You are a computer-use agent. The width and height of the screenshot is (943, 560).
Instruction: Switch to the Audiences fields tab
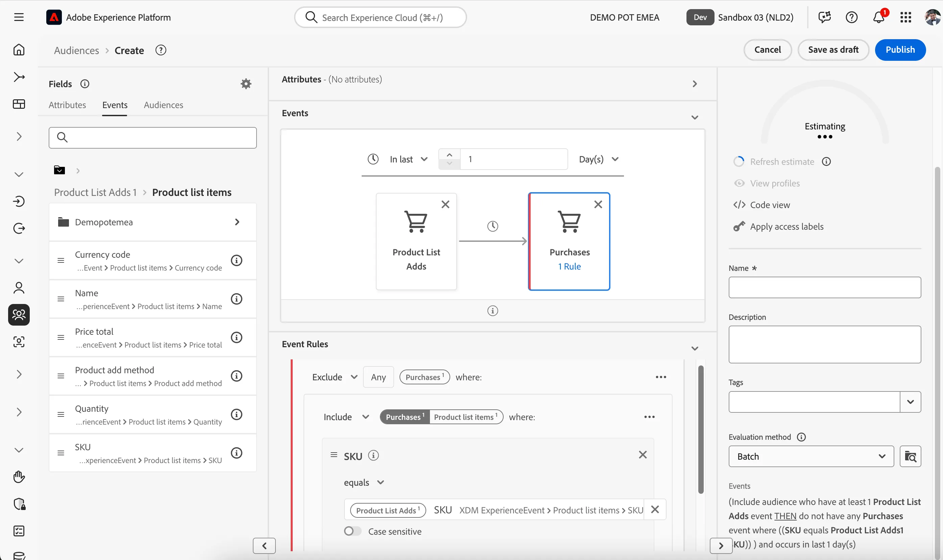164,105
